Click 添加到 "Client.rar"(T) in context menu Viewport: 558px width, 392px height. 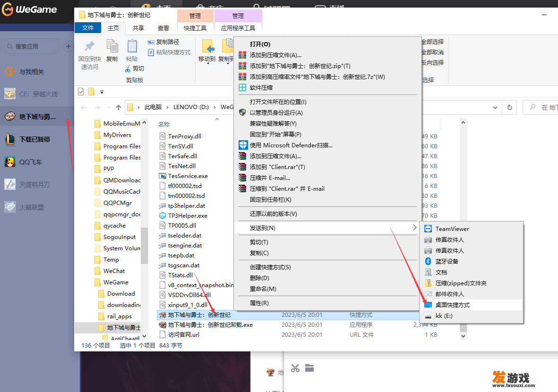coord(327,167)
